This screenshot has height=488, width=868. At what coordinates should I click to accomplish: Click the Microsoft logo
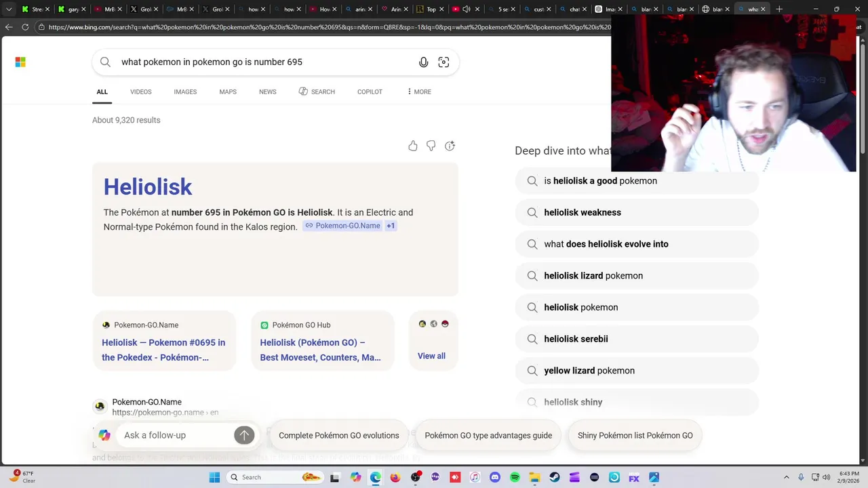pyautogui.click(x=20, y=62)
